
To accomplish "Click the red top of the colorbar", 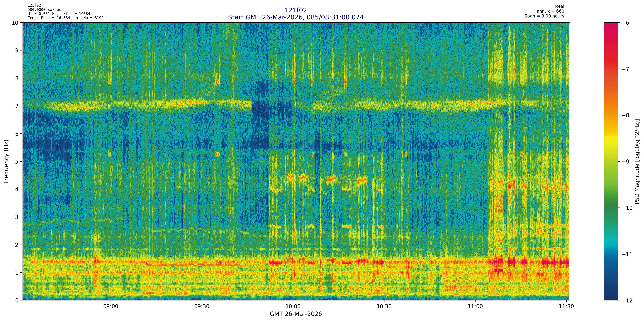I will click(611, 28).
